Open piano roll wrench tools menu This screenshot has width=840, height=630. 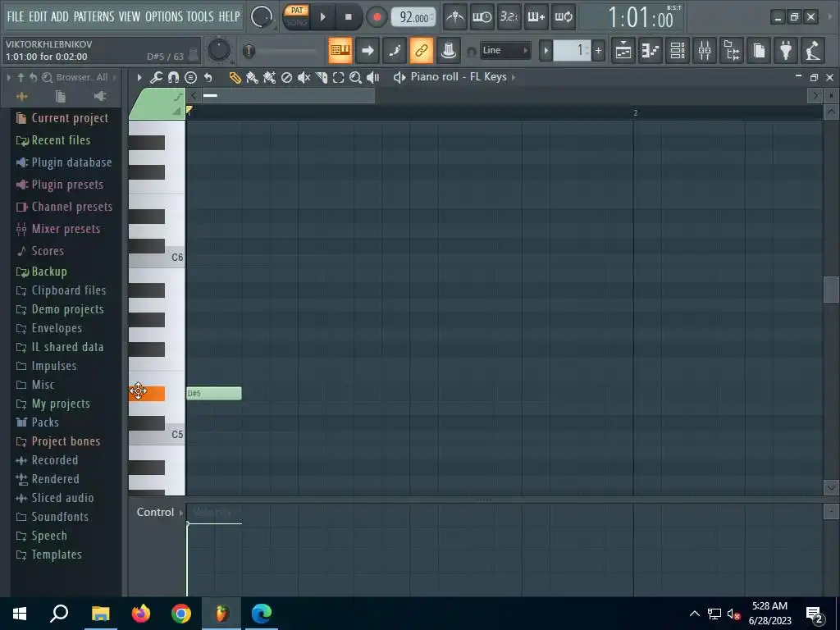[156, 78]
